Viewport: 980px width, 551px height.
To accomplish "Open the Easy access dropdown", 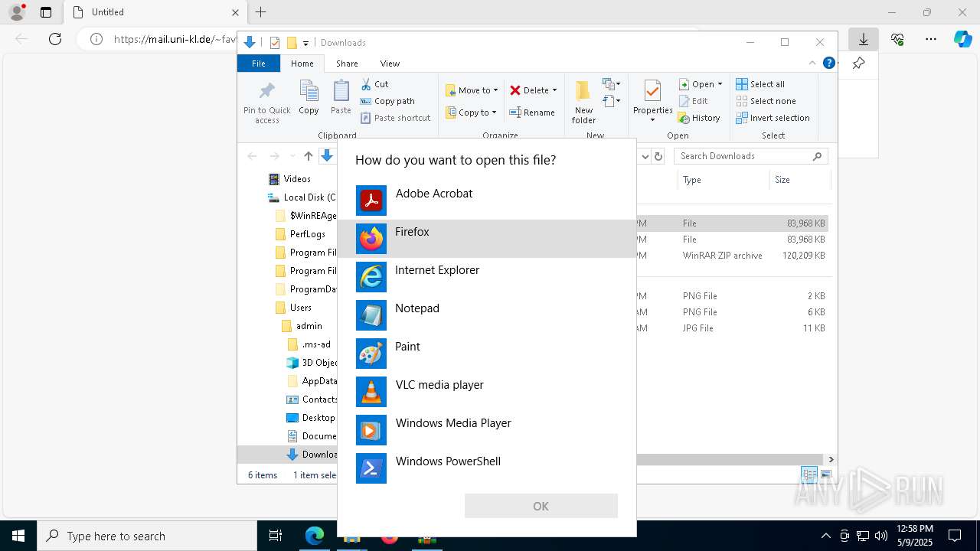I will click(x=611, y=100).
